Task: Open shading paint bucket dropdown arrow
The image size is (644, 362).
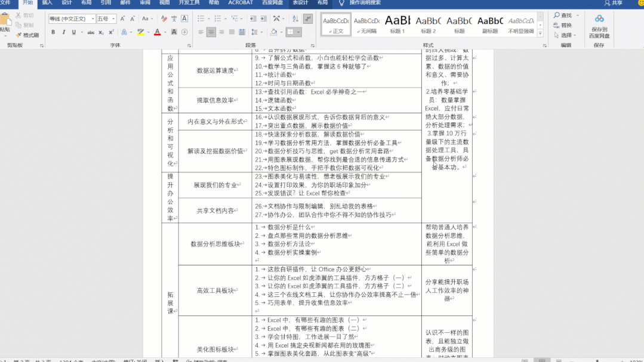Action: coord(282,32)
